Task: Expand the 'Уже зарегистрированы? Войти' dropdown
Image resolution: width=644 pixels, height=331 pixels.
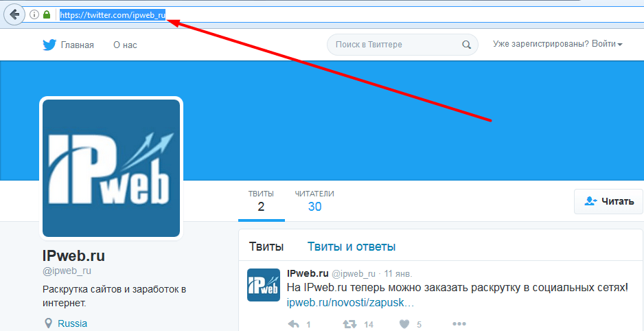Action: coord(557,45)
